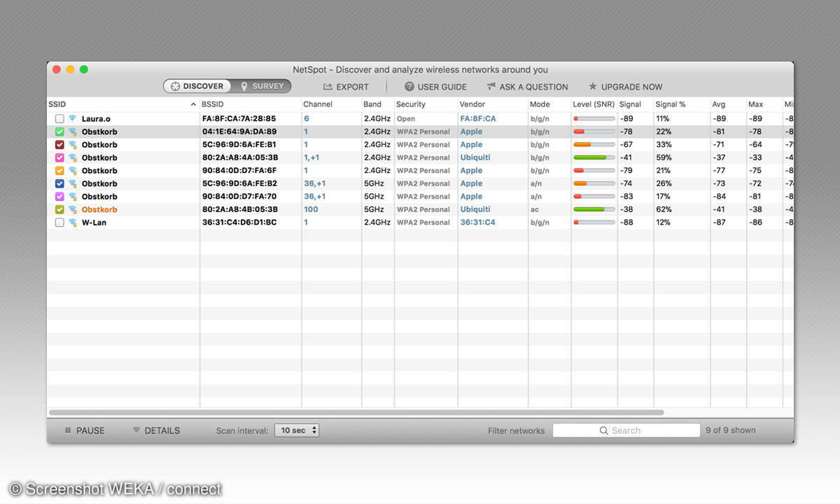Click vendor 36:31:C4 cell
Image resolution: width=840 pixels, height=504 pixels.
point(477,223)
